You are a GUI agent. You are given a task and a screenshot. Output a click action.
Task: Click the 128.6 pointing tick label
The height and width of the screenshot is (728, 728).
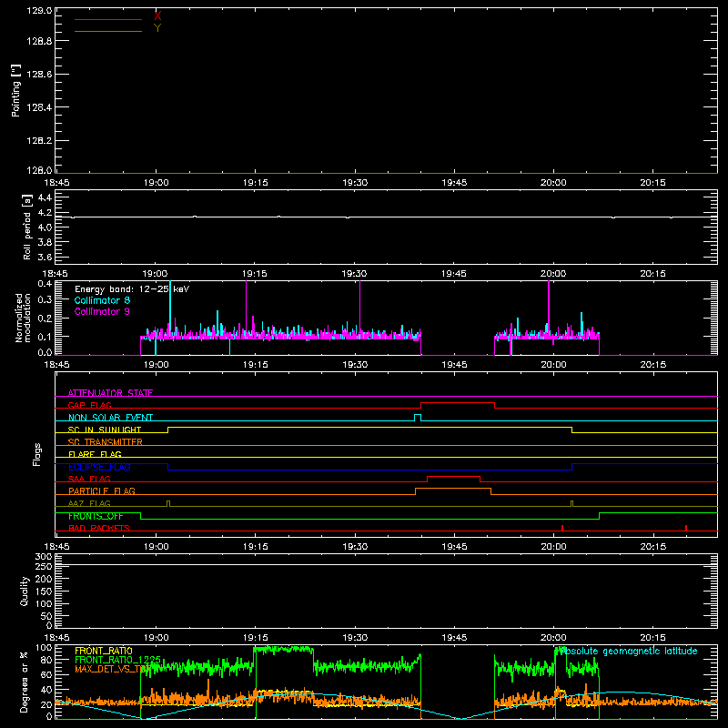click(39, 75)
